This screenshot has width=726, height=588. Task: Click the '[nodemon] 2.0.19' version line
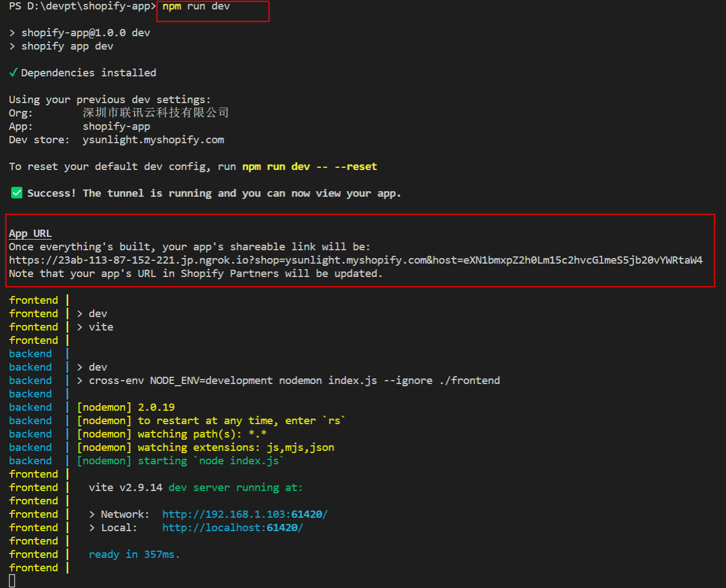[126, 407]
